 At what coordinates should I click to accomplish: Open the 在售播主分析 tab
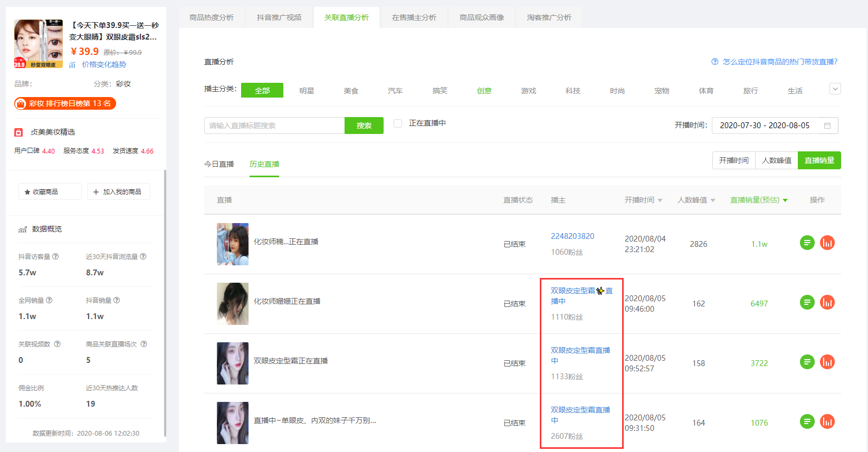click(414, 17)
